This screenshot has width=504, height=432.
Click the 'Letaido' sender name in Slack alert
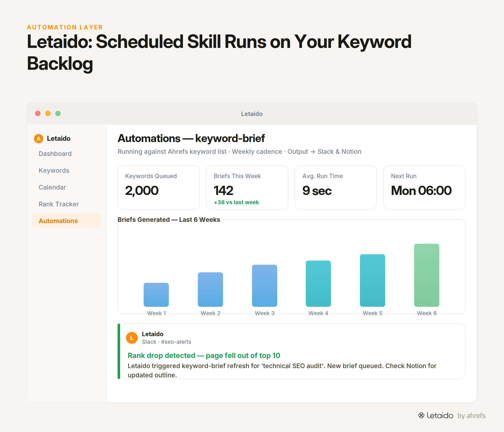click(152, 334)
